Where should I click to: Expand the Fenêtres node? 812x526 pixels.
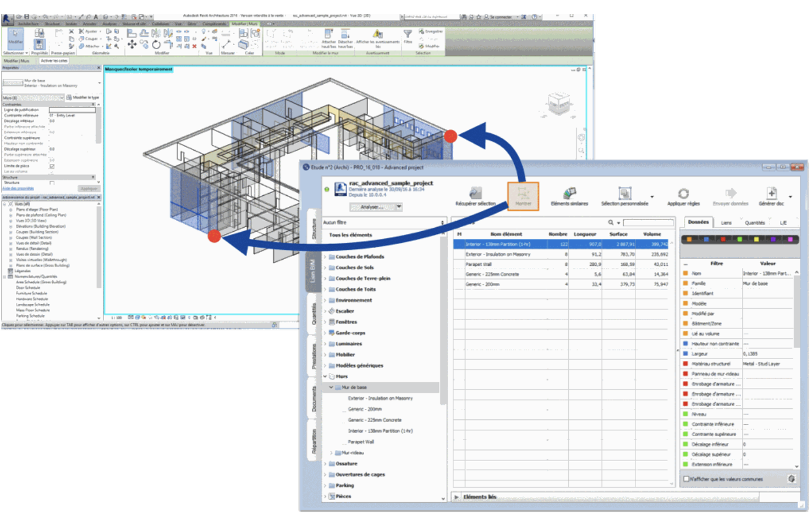pos(325,322)
